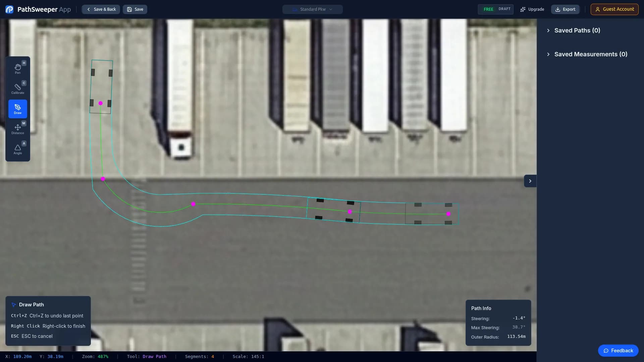Click the Upgrade sparkle icon
Viewport: 644px width, 362px height.
pos(523,9)
